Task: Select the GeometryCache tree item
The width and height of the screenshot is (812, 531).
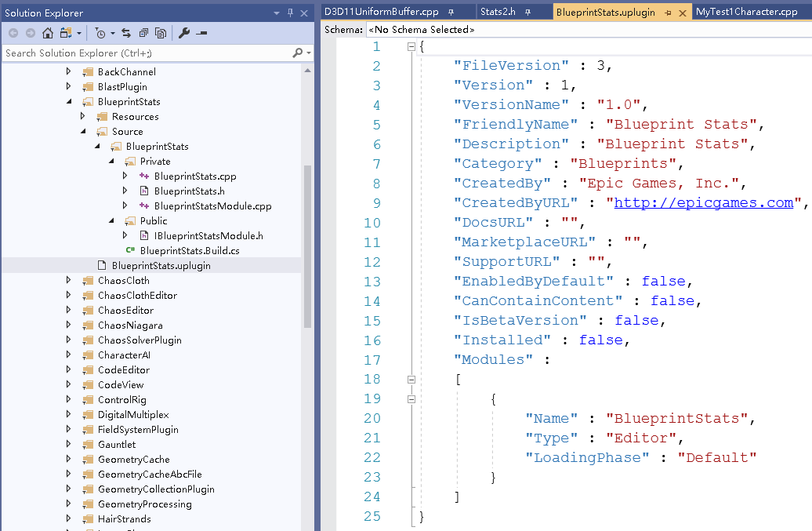Action: 133,460
